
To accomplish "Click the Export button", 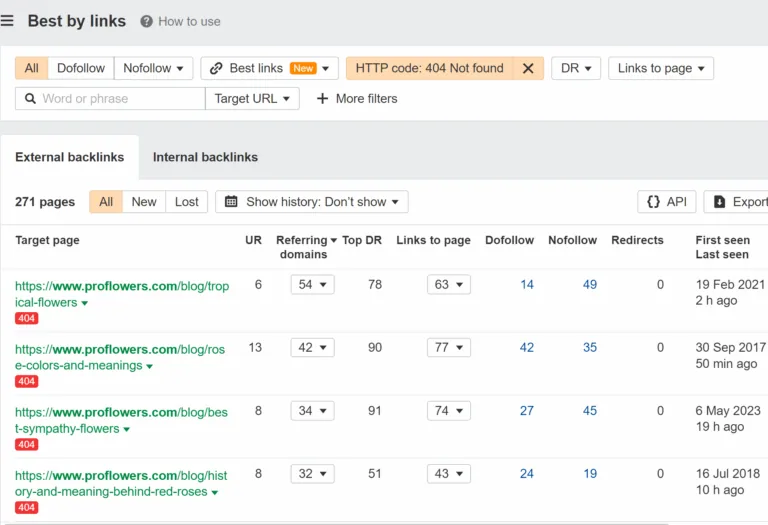I will 736,202.
